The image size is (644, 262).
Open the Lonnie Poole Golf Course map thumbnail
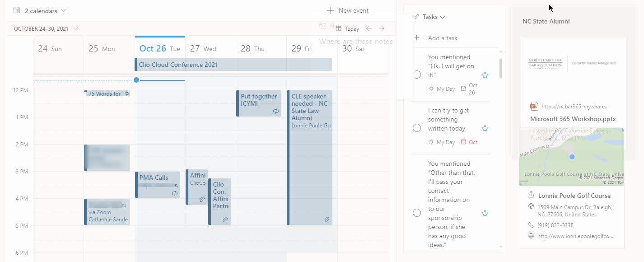[572, 156]
